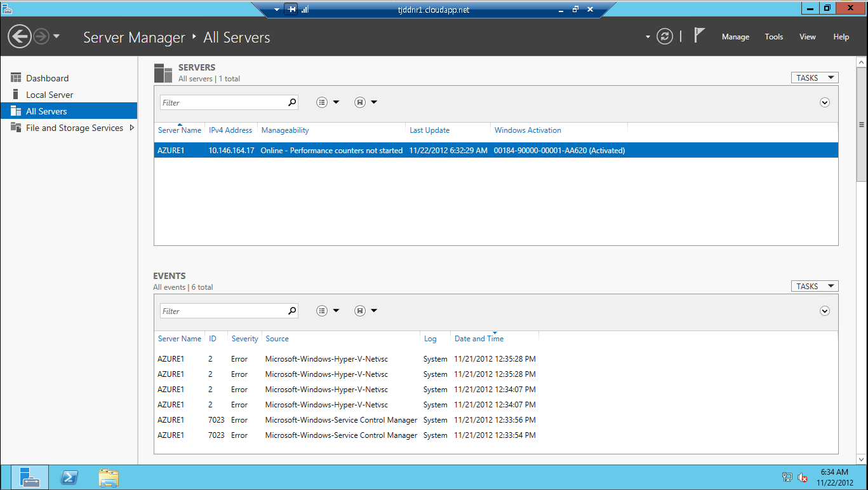The height and width of the screenshot is (490, 868).
Task: Open the RDP connection bar dropdown arrow
Action: [x=277, y=10]
